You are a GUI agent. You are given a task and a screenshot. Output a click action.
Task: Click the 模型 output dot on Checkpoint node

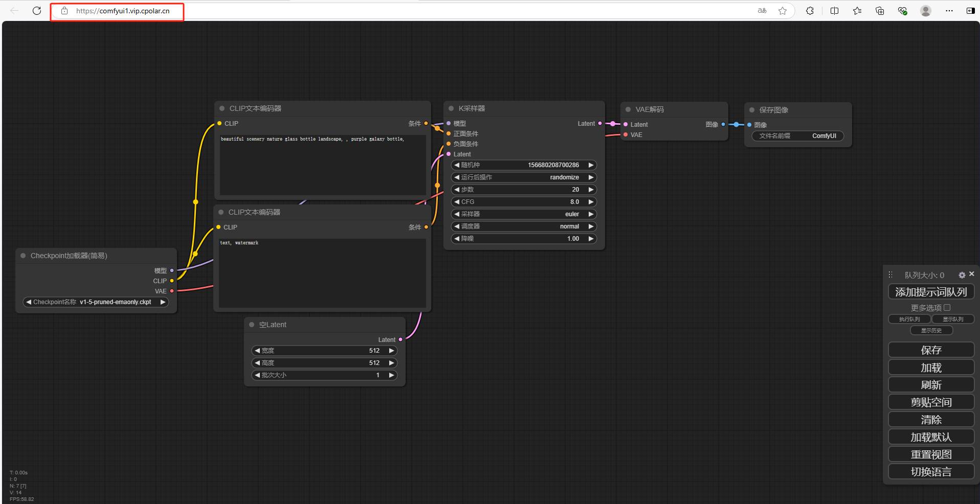(172, 270)
